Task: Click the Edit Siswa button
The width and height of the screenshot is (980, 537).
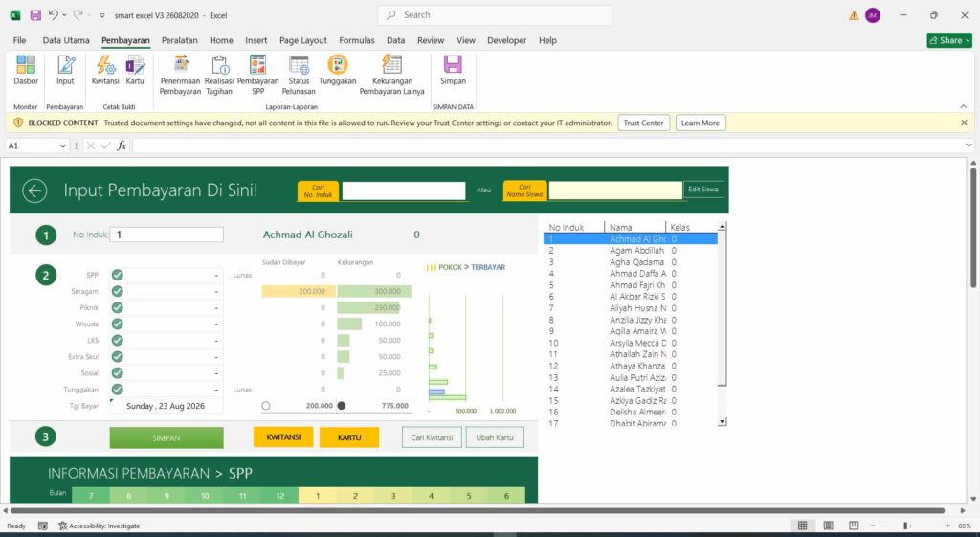Action: coord(703,190)
